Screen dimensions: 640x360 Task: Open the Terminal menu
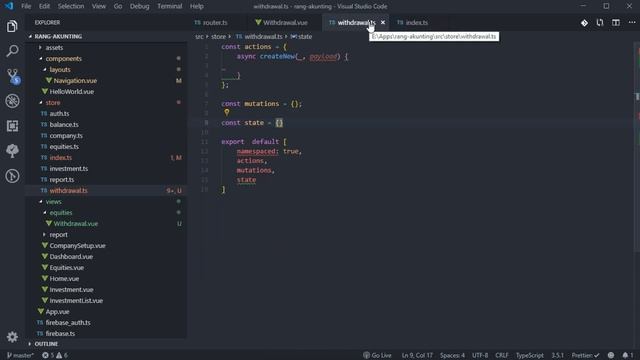tap(169, 6)
